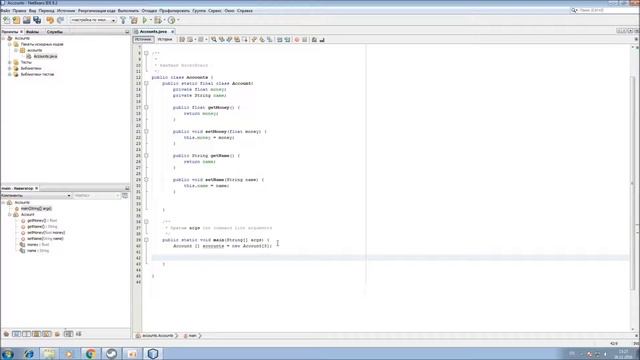640x360 pixels.
Task: Click the Find Selection magnifier icon in editor toolbar
Action: click(213, 40)
